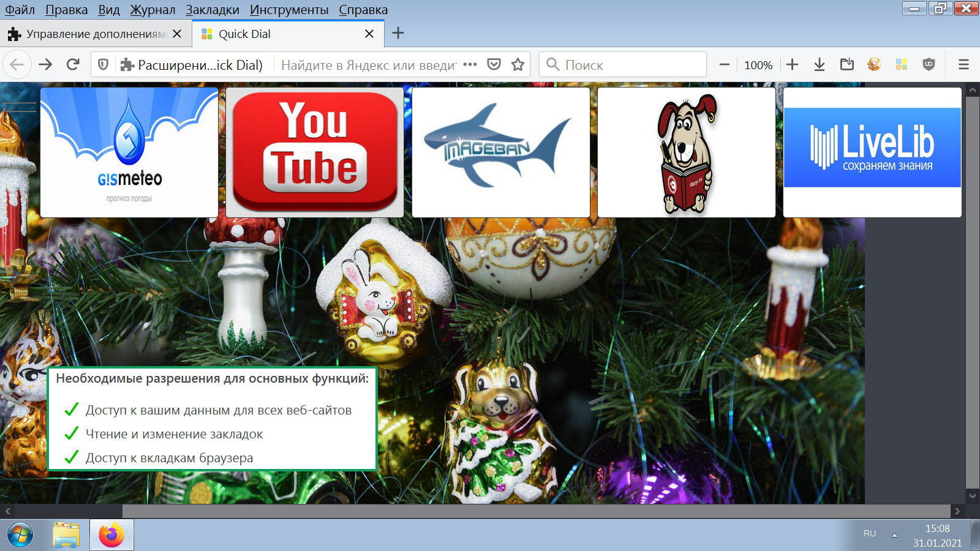Bookmark this page with the star
This screenshot has width=980, height=551.
(x=518, y=64)
